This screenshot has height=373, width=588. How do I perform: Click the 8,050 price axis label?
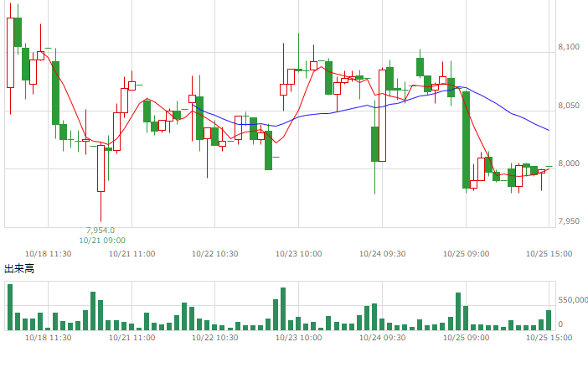click(569, 105)
